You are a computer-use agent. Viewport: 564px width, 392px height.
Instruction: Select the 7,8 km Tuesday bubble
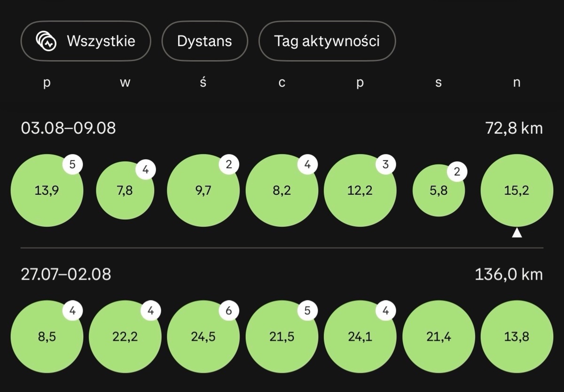[x=125, y=191]
